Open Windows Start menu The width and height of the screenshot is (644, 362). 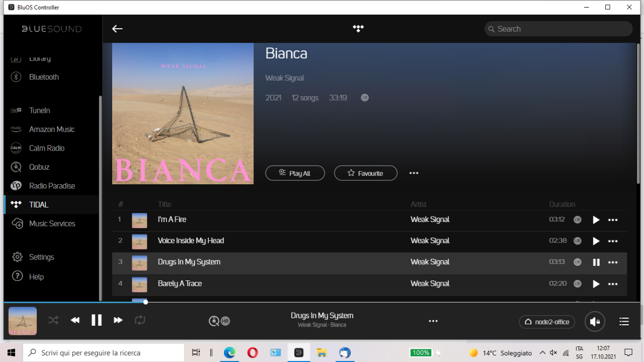tap(11, 352)
